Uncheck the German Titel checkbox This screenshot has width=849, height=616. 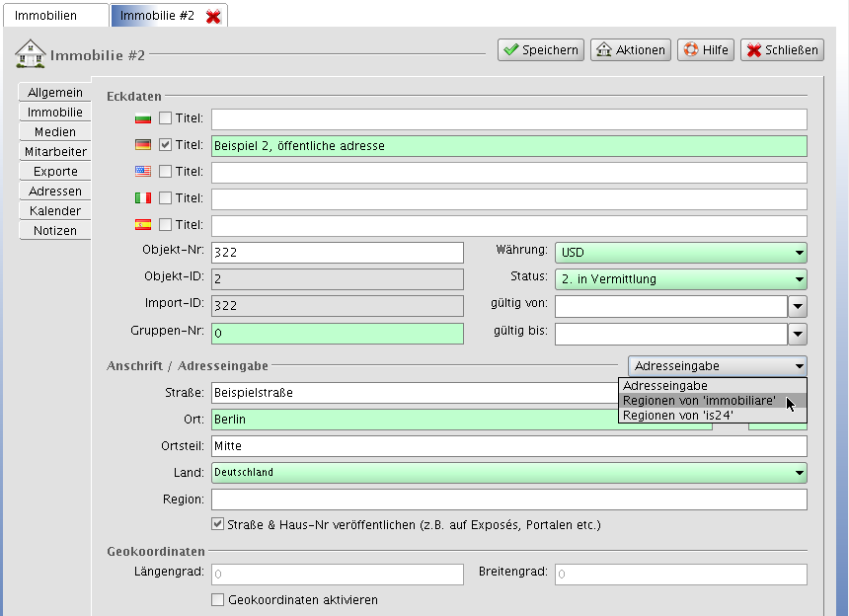point(166,145)
